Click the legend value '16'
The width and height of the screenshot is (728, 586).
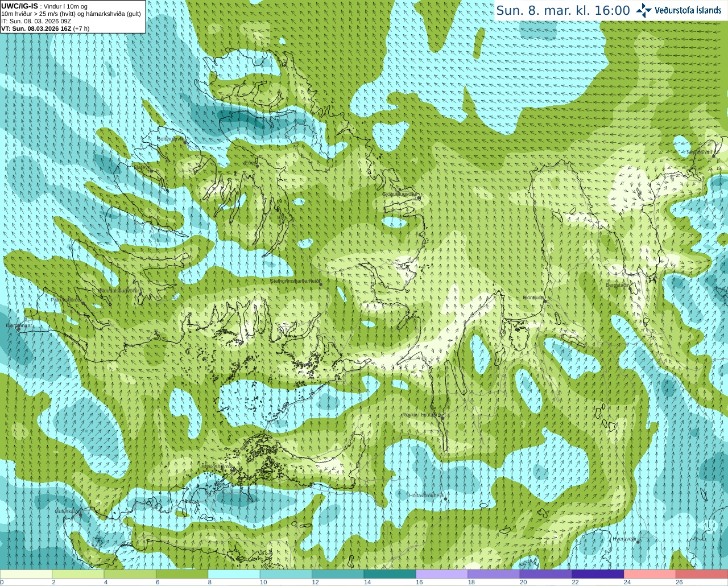click(x=419, y=582)
